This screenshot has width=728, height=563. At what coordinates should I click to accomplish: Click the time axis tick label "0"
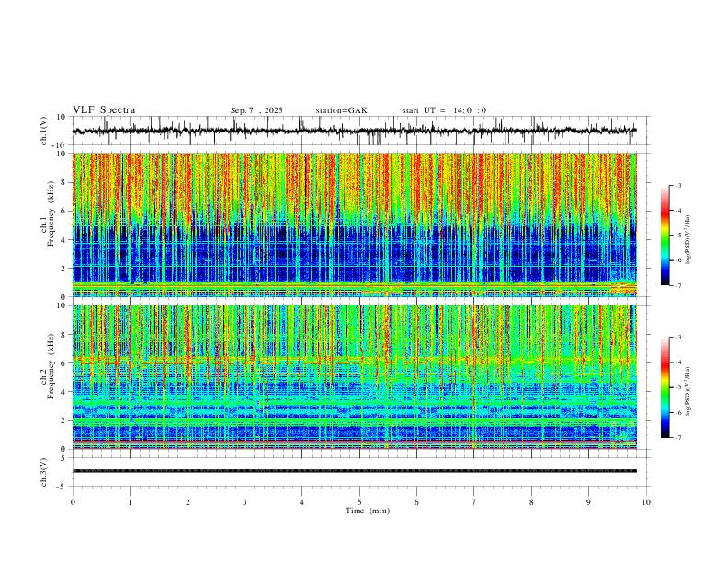73,502
